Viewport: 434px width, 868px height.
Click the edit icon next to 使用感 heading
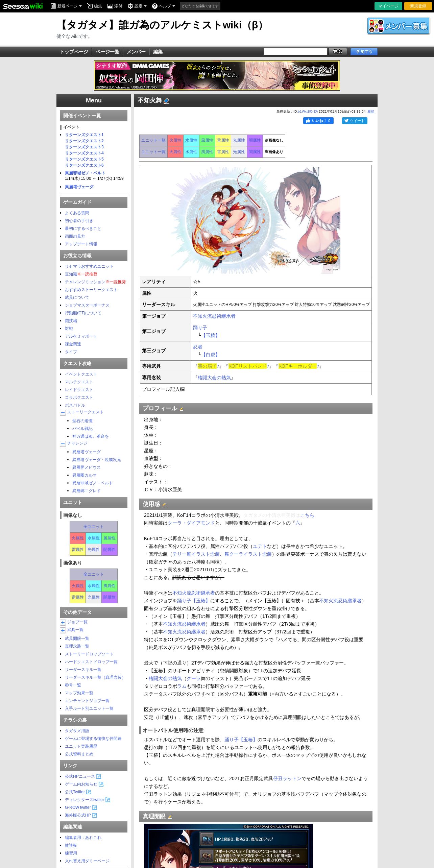pyautogui.click(x=164, y=505)
